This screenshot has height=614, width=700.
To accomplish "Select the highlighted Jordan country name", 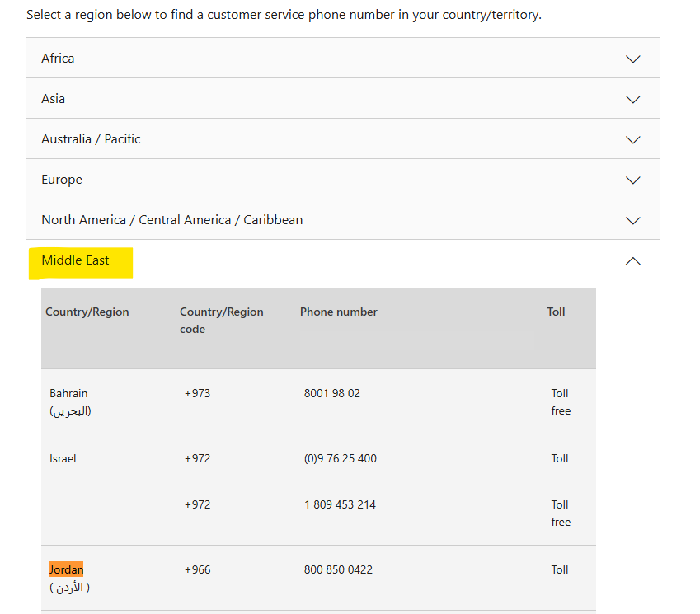I will click(x=66, y=569).
